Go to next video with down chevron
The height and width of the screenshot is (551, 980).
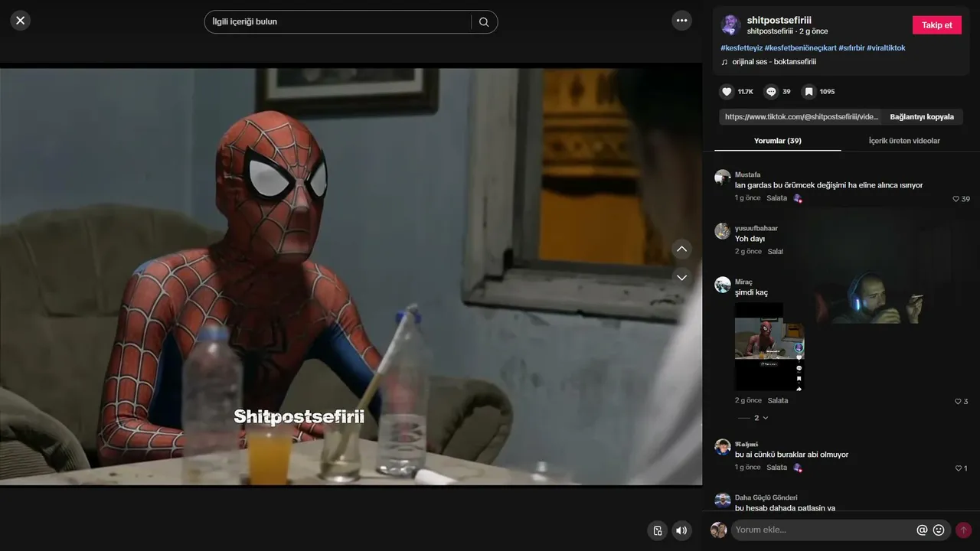pos(681,277)
